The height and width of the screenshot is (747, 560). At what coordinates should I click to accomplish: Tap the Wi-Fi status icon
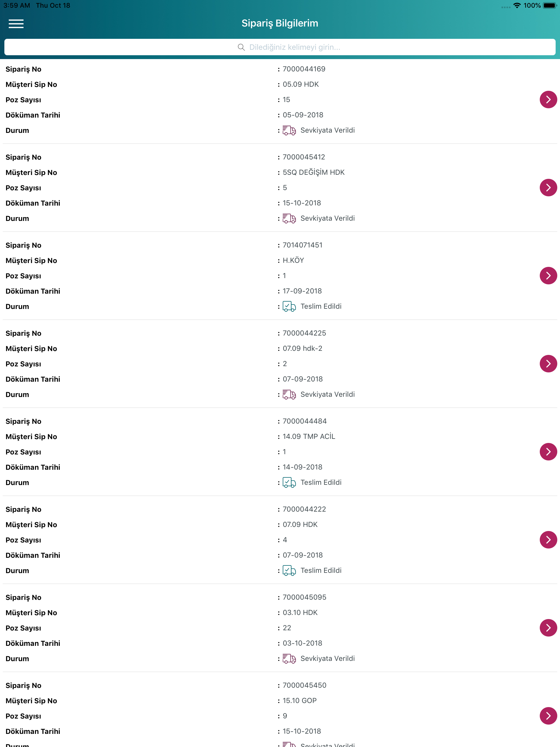(x=517, y=5)
